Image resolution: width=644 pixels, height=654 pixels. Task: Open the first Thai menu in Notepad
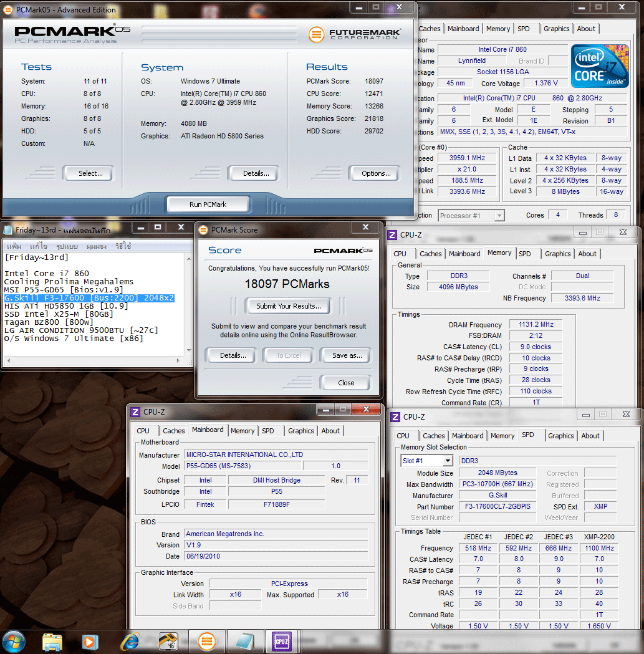tap(14, 246)
